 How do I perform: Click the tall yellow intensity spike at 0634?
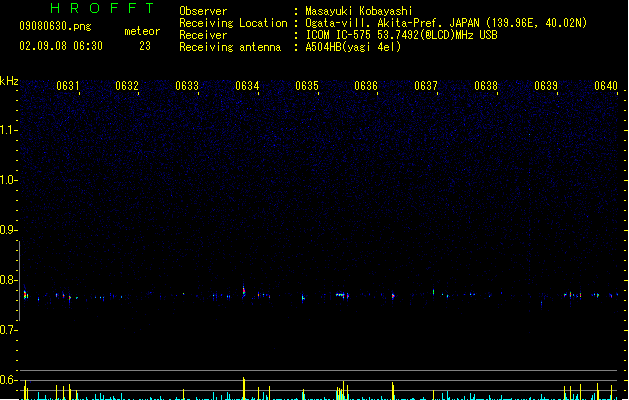243,388
